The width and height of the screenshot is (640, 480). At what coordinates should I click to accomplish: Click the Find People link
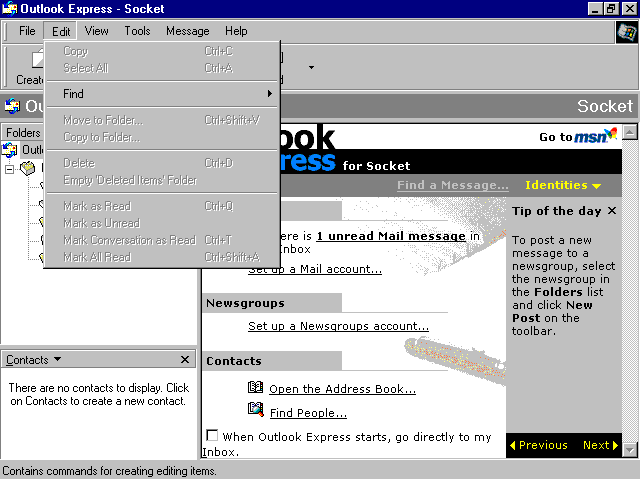coord(308,413)
